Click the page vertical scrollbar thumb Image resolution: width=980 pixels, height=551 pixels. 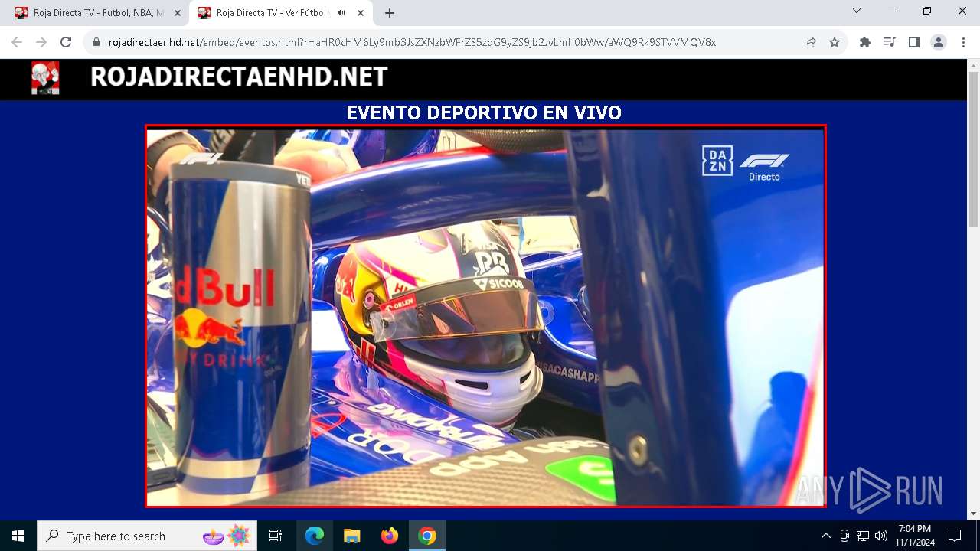click(x=973, y=149)
